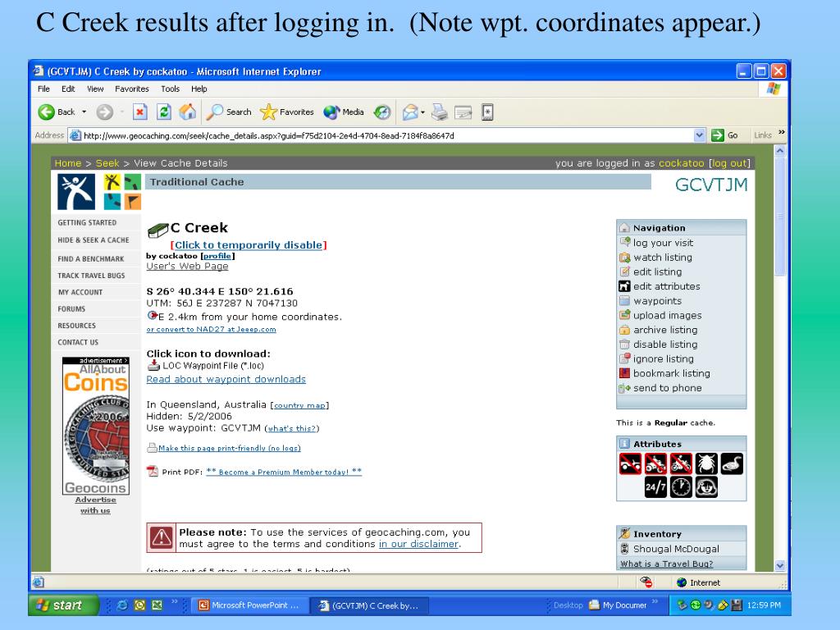Open Media globe button in toolbar
Screen dimensions: 840x630
coord(344,112)
